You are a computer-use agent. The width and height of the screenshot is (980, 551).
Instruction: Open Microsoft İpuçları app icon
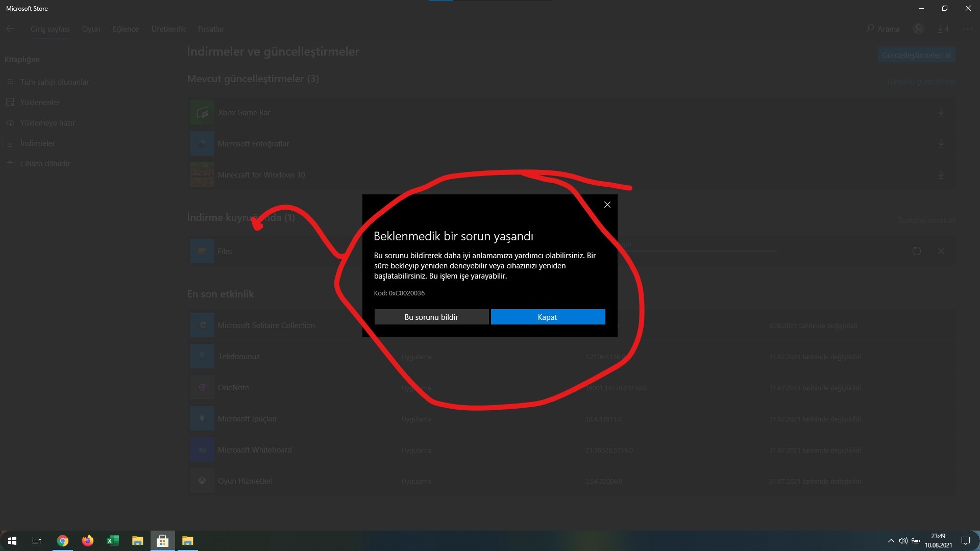(x=202, y=419)
